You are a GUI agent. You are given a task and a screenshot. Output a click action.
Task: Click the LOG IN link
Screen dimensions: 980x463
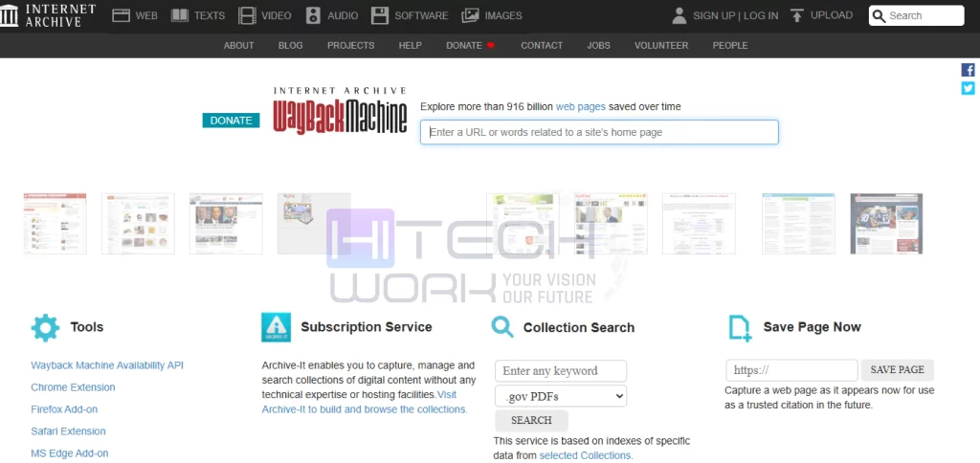(x=761, y=15)
